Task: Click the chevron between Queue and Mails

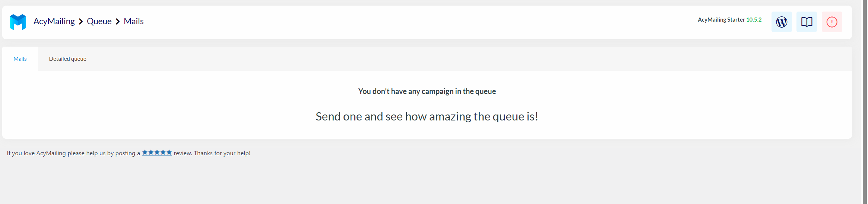Action: (118, 22)
